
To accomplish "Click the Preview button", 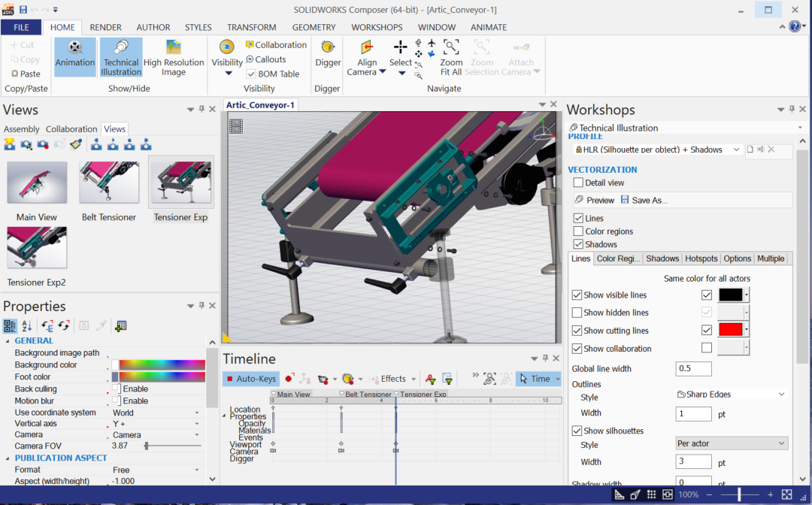I will [595, 200].
